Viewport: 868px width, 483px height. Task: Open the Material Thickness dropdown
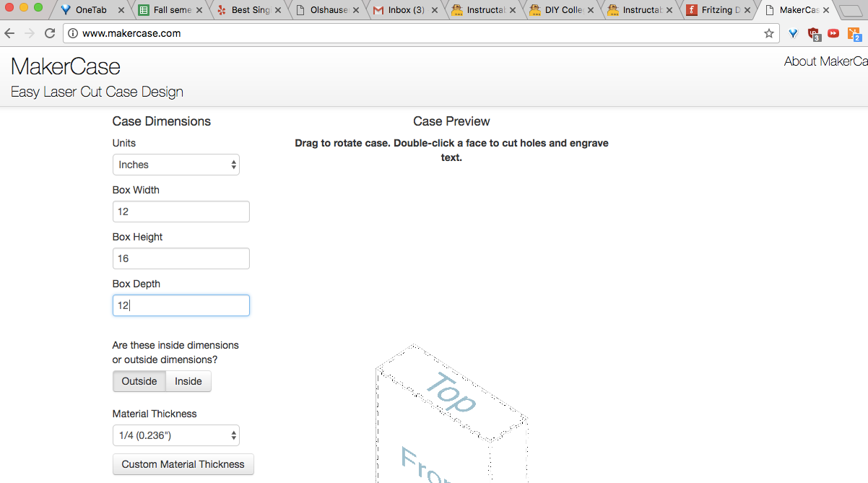pos(176,435)
